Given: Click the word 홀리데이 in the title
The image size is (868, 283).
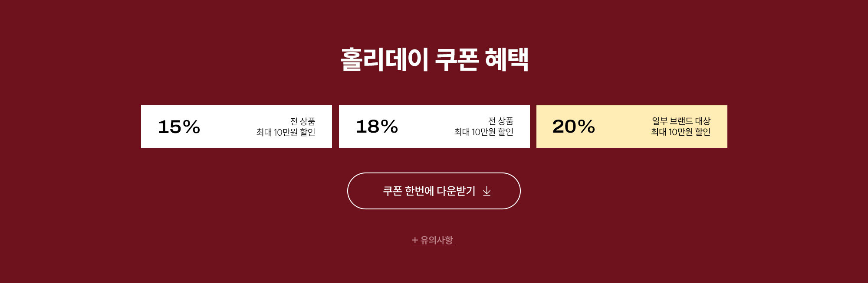Looking at the screenshot, I should pyautogui.click(x=384, y=59).
